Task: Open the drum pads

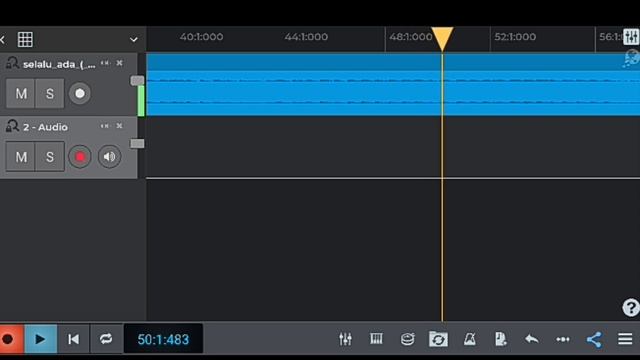Action: point(407,339)
